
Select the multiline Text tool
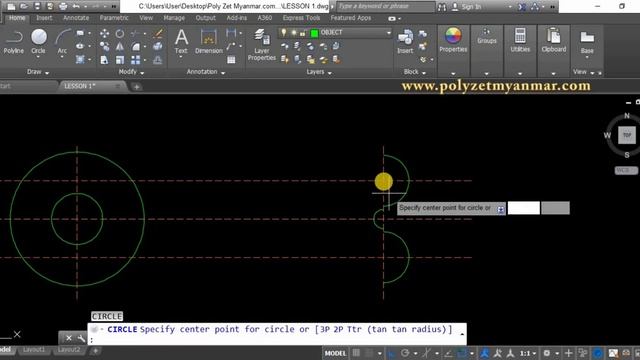click(x=181, y=42)
